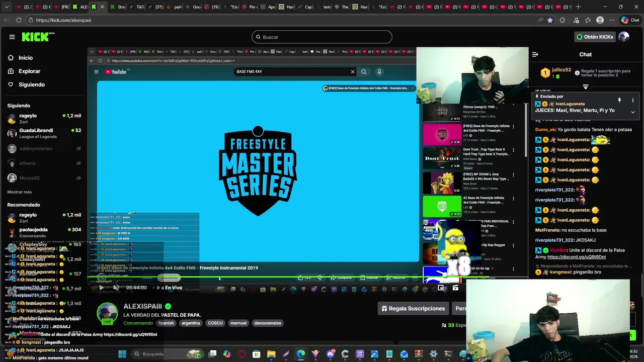The width and height of the screenshot is (644, 362).
Task: Open Task View on the taskbar
Action: [x=212, y=354]
